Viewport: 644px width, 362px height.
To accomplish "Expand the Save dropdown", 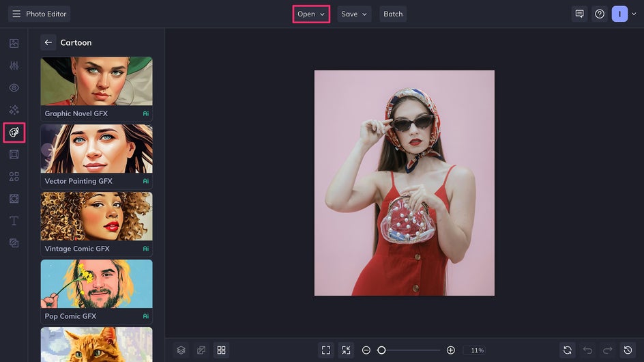I will coord(354,14).
